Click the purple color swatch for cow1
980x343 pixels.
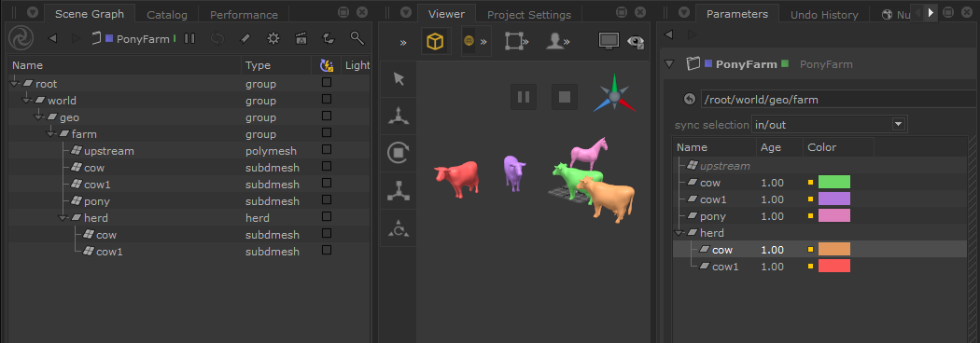pyautogui.click(x=834, y=199)
